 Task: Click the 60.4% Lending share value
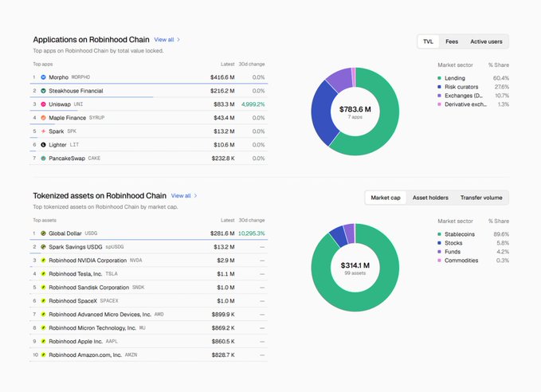point(501,78)
